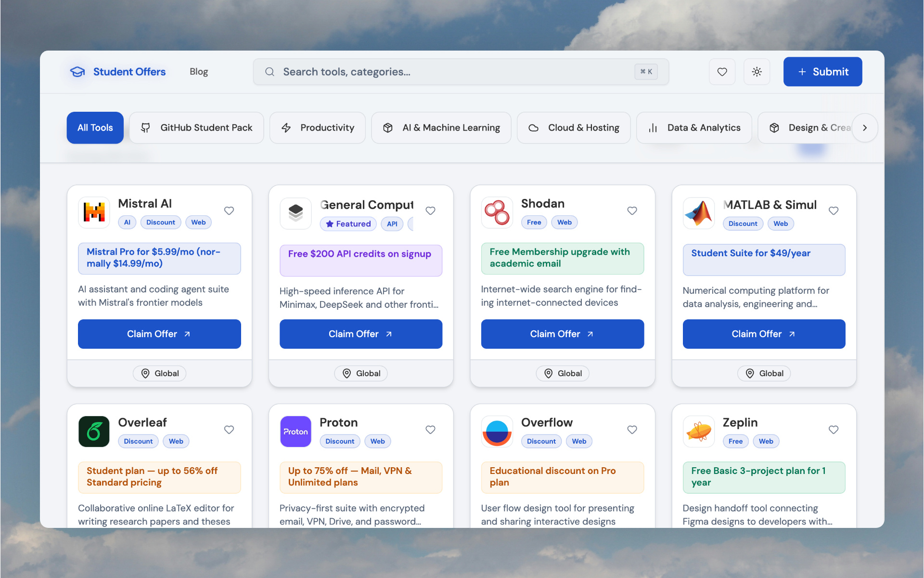This screenshot has width=924, height=578.
Task: Click the API tag on General Compute card
Action: pos(392,224)
